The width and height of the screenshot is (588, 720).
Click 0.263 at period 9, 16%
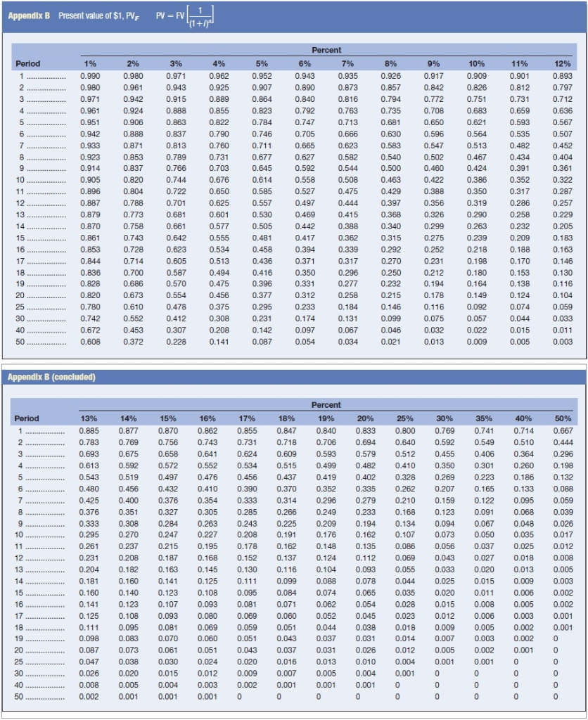207,524
